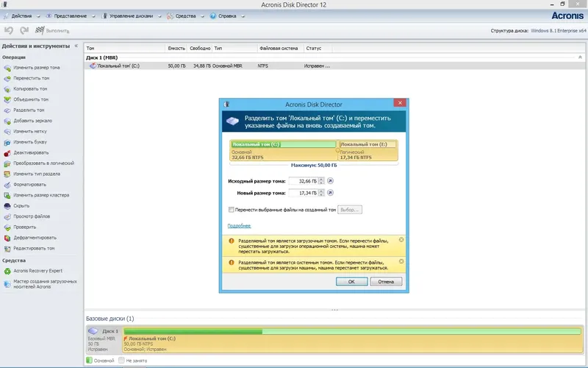Click Изменить размер кластера icon

[7, 195]
